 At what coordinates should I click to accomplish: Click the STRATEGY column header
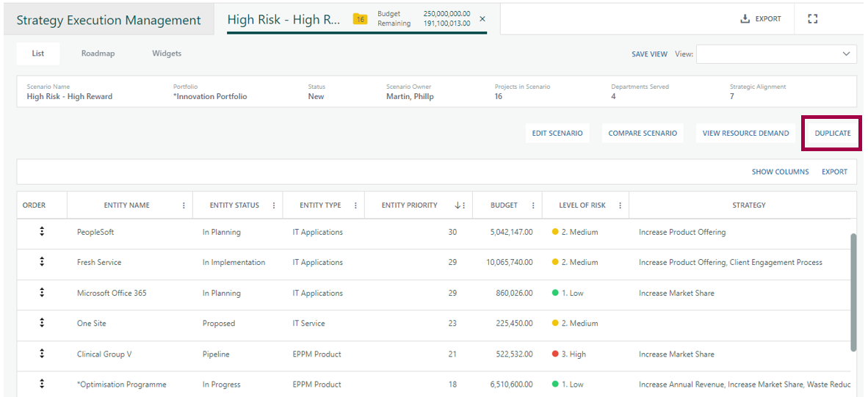748,205
